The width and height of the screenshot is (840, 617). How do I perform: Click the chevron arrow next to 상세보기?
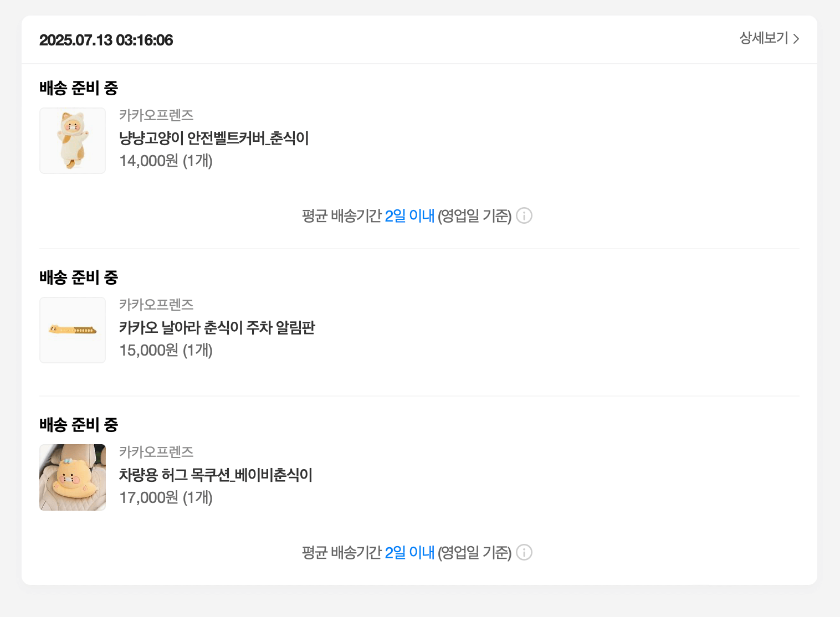click(x=797, y=39)
